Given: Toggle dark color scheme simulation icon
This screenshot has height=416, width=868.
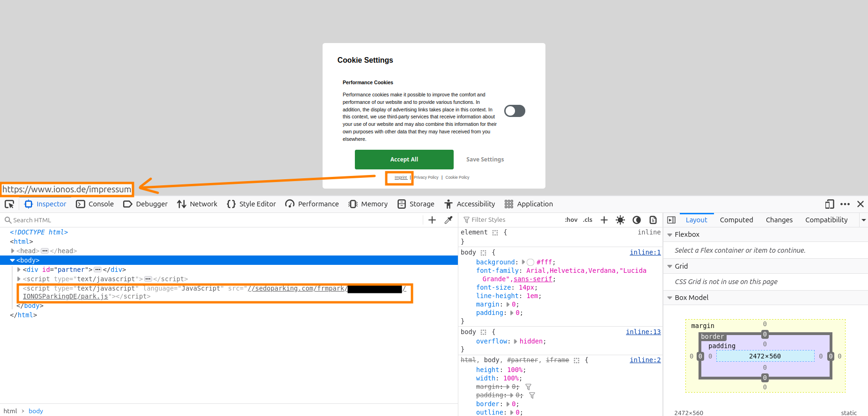Looking at the screenshot, I should [x=637, y=220].
